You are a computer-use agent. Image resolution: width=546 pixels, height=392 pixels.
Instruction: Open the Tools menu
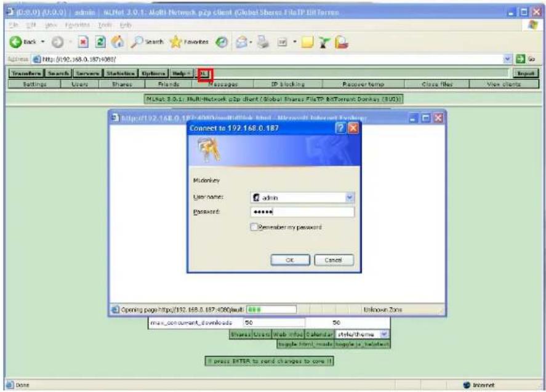(x=105, y=25)
